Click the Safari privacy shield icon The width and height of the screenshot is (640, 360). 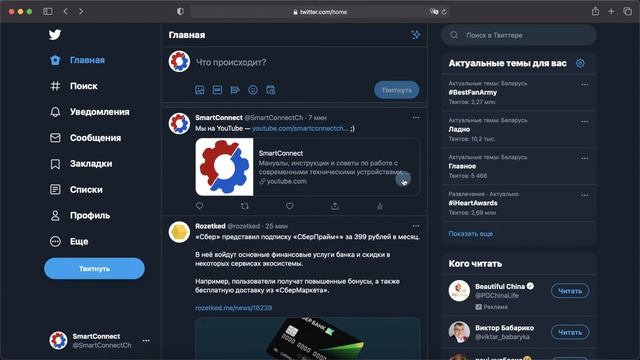pos(180,11)
